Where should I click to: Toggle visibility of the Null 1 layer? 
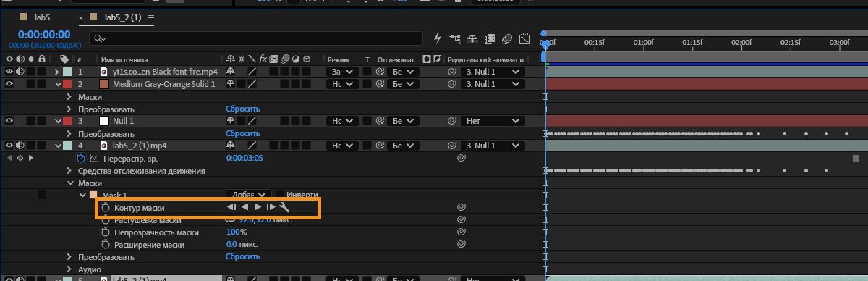(x=9, y=121)
